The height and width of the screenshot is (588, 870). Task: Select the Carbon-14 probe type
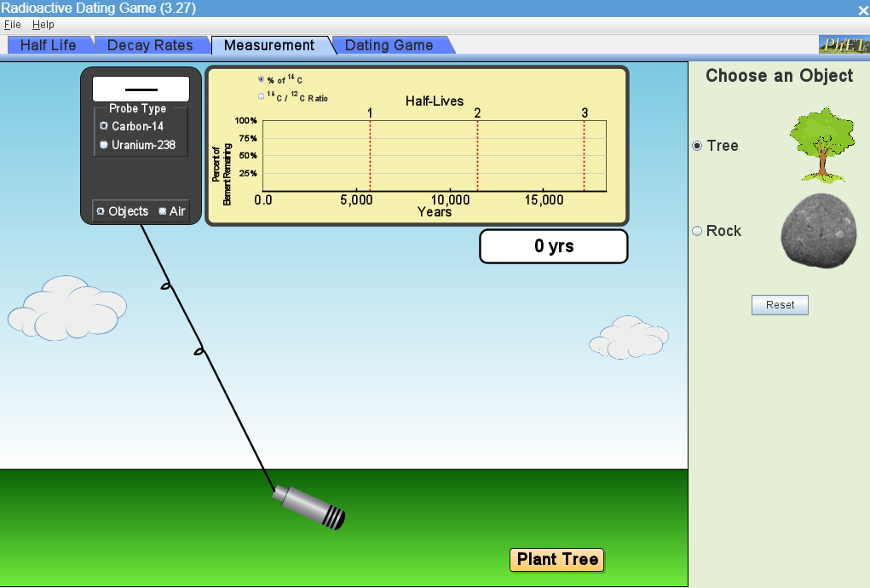tap(104, 126)
